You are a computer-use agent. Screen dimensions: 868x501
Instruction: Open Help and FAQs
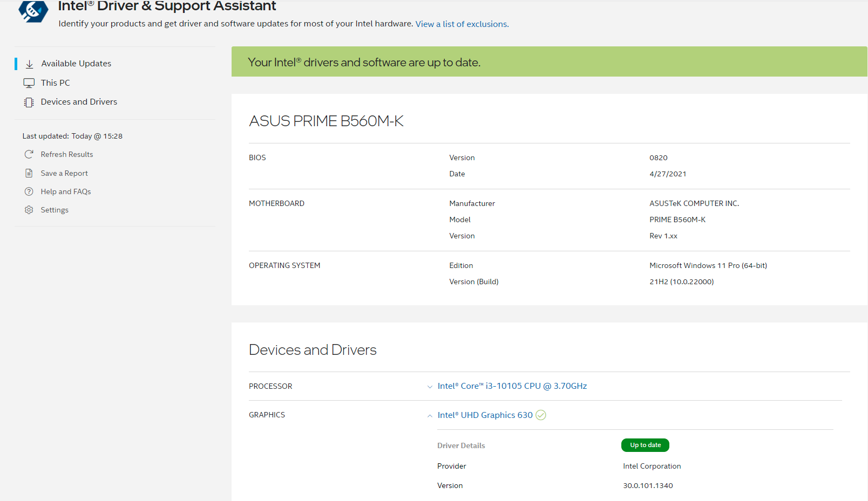pos(66,191)
